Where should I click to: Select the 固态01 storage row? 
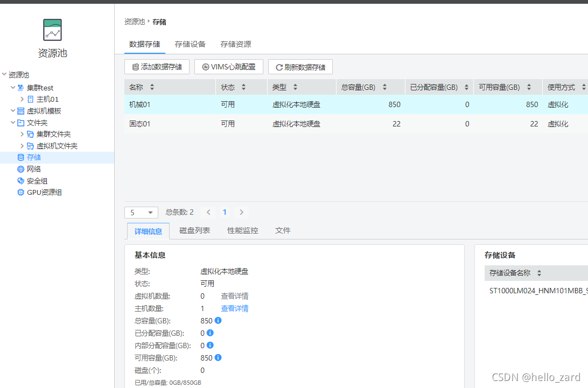pyautogui.click(x=140, y=124)
